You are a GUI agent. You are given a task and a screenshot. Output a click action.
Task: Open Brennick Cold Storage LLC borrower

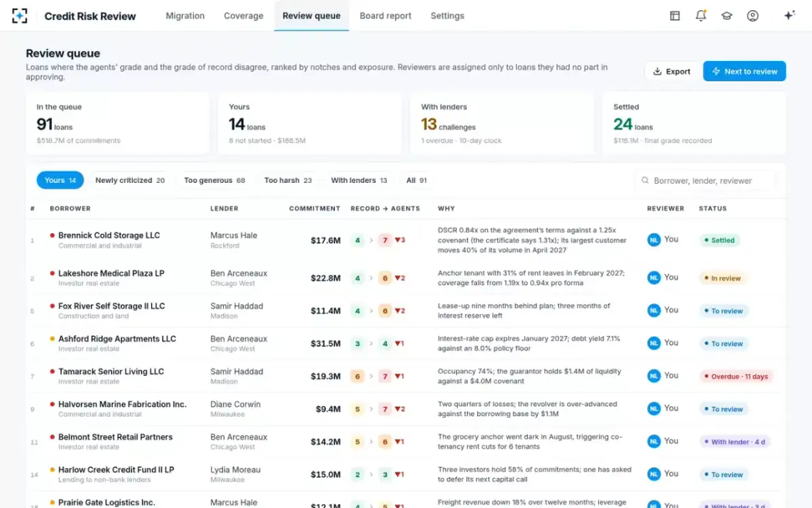[109, 235]
